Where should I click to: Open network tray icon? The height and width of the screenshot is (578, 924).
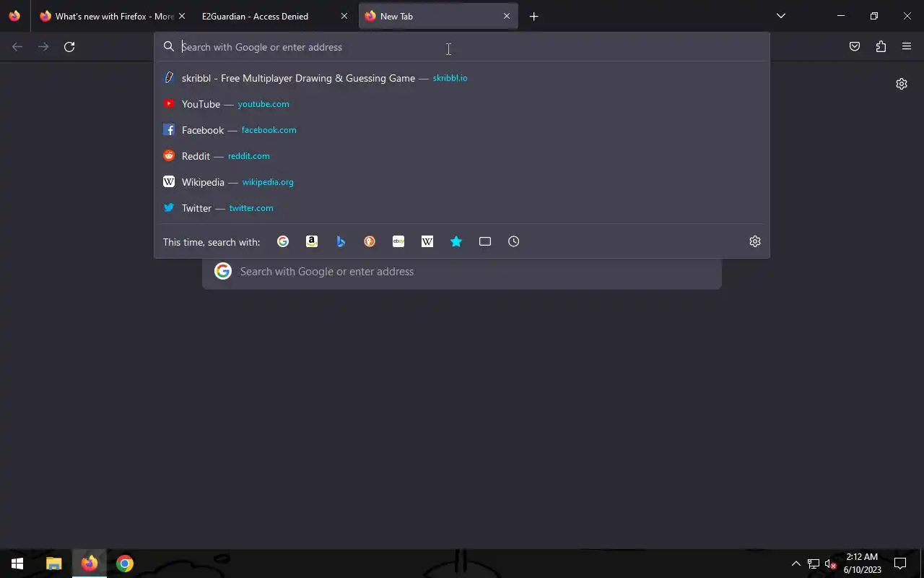[813, 564]
